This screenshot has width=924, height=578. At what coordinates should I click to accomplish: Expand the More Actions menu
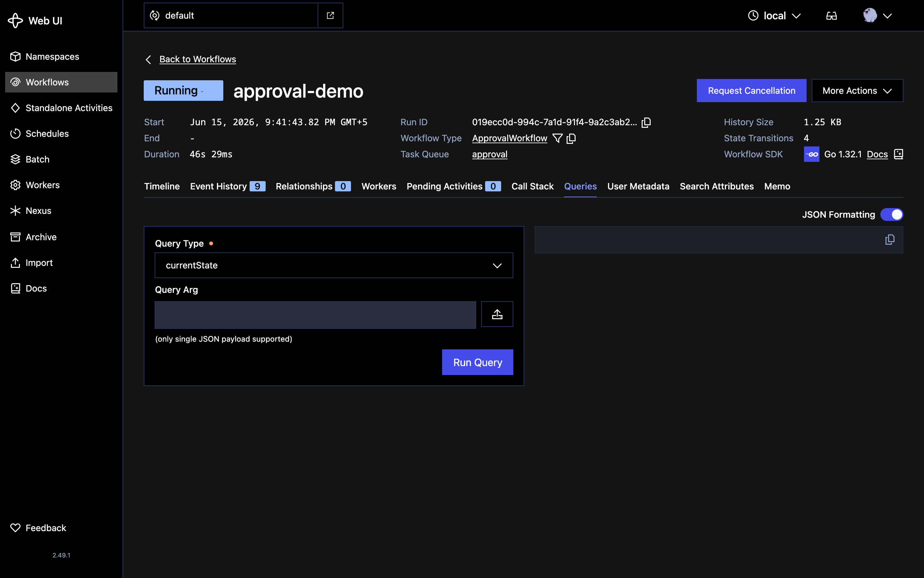pyautogui.click(x=857, y=91)
